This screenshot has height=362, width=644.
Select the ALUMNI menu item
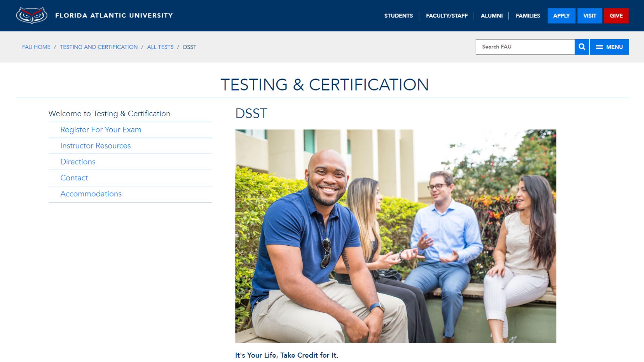492,15
